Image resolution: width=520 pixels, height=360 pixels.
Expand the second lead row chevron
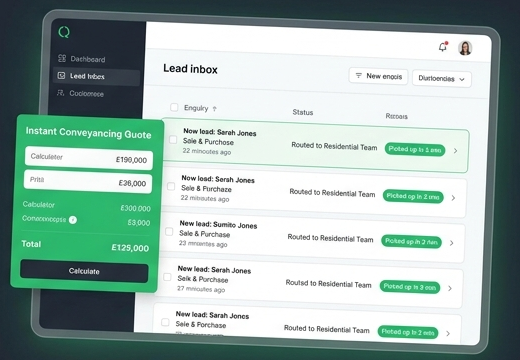[453, 198]
